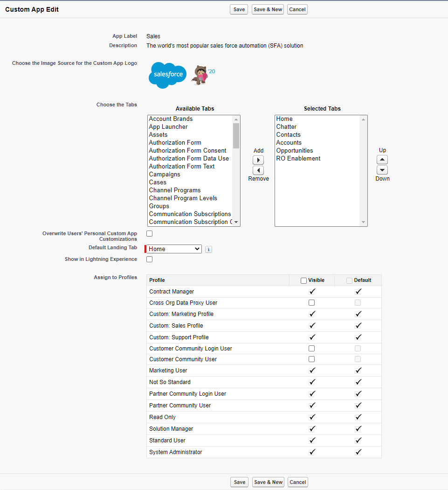The image size is (448, 490).
Task: Select App Launcher in Available Tabs
Action: [190, 126]
